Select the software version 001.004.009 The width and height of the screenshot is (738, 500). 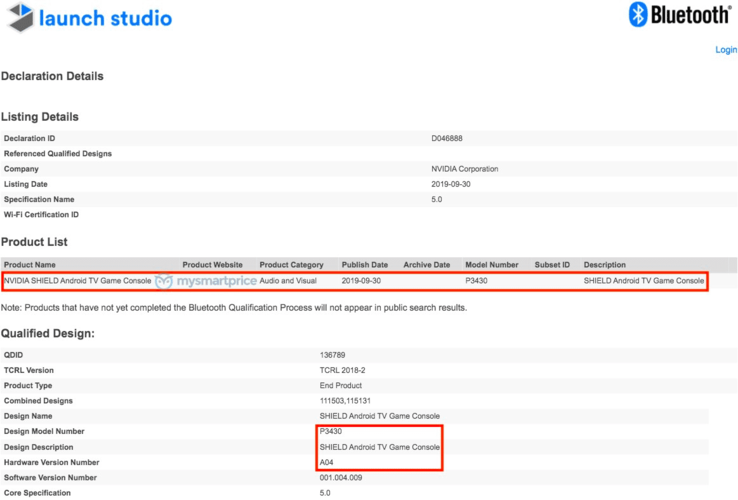pos(341,477)
